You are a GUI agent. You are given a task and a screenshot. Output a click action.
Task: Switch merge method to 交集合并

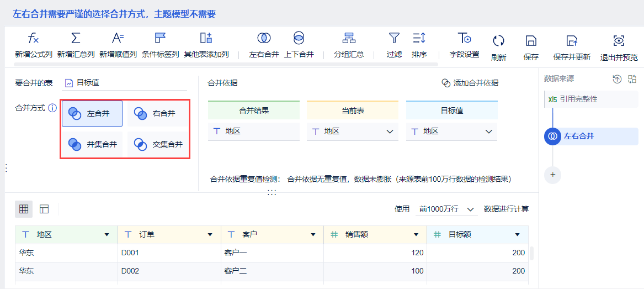(158, 144)
